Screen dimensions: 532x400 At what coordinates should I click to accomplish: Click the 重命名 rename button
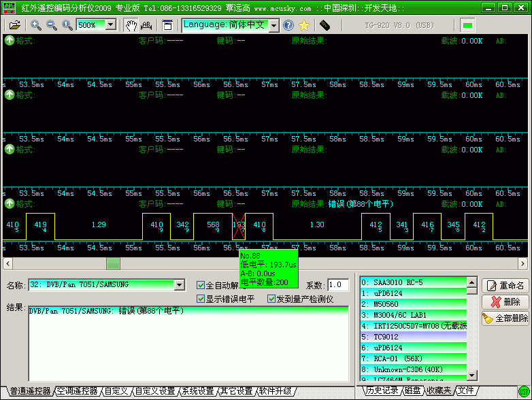coord(505,286)
